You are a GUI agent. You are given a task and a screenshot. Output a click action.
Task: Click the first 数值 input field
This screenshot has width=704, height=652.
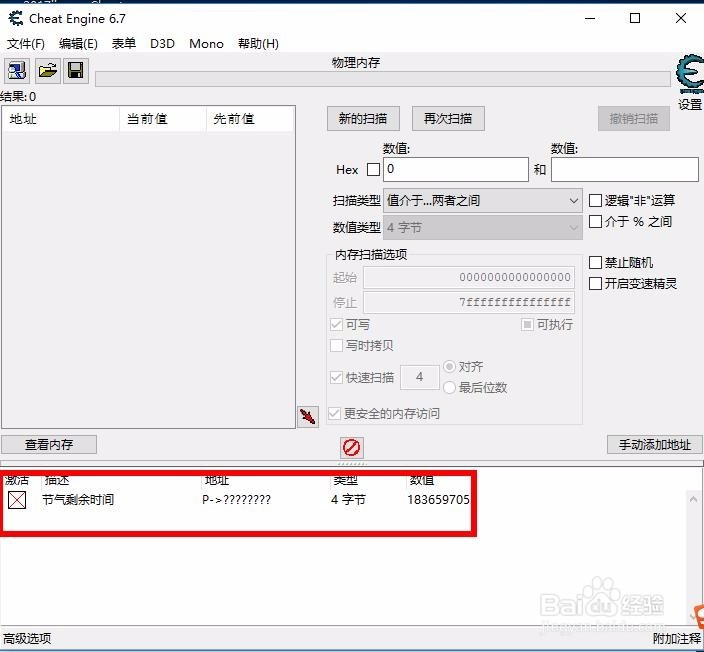pos(456,169)
